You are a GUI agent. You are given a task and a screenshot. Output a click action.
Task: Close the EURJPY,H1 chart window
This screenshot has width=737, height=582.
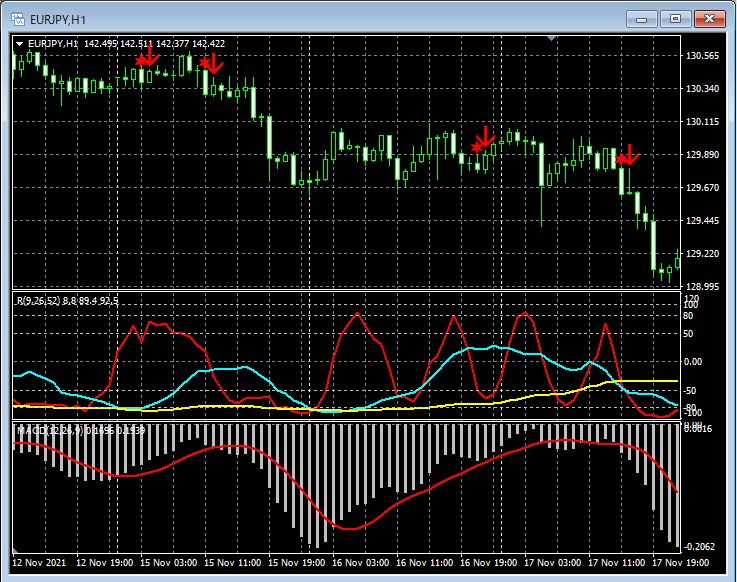click(711, 19)
